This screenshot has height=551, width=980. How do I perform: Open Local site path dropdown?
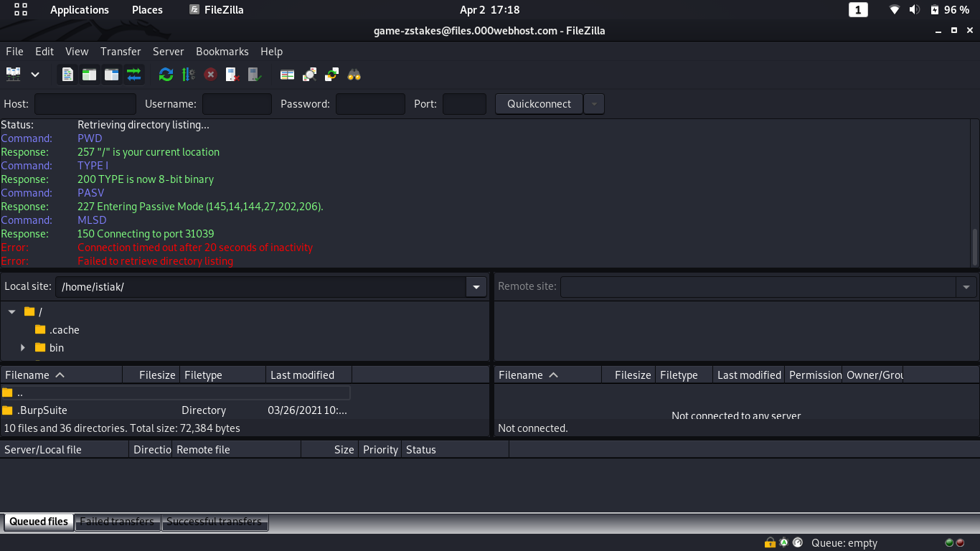click(x=476, y=287)
